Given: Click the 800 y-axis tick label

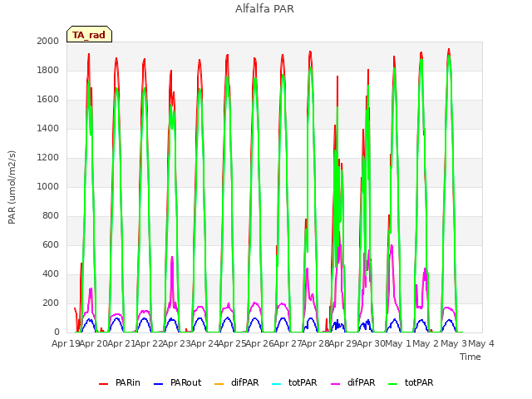Looking at the screenshot, I should [51, 216].
